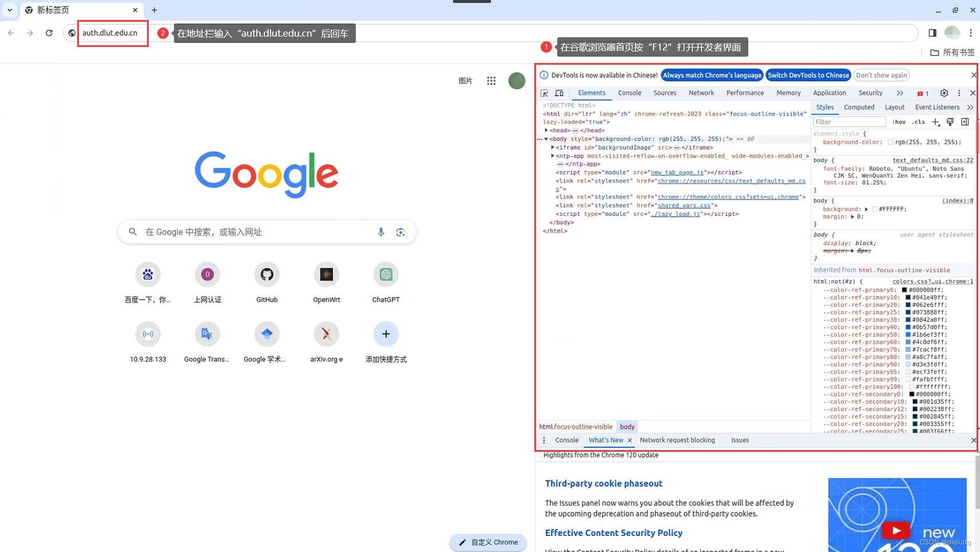Toggle the rendering emulations paintbrush icon
This screenshot has width=980, height=552.
tap(950, 122)
